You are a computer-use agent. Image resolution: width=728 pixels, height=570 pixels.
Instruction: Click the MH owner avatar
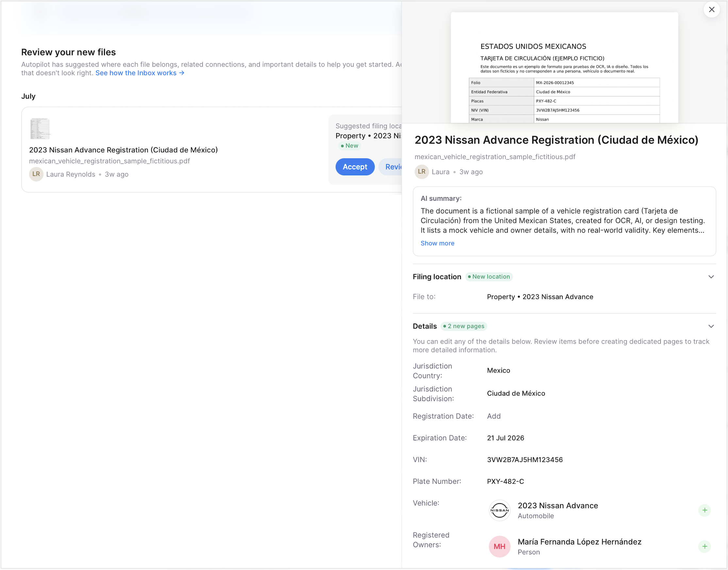pyautogui.click(x=499, y=546)
